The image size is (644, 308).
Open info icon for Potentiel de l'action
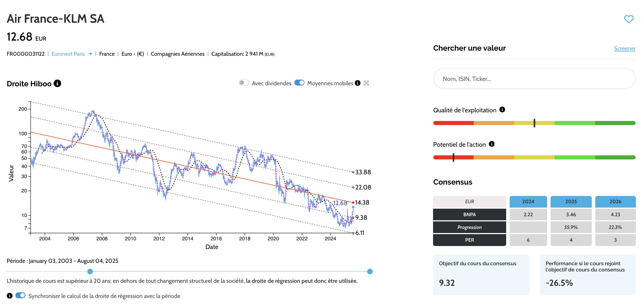[492, 144]
